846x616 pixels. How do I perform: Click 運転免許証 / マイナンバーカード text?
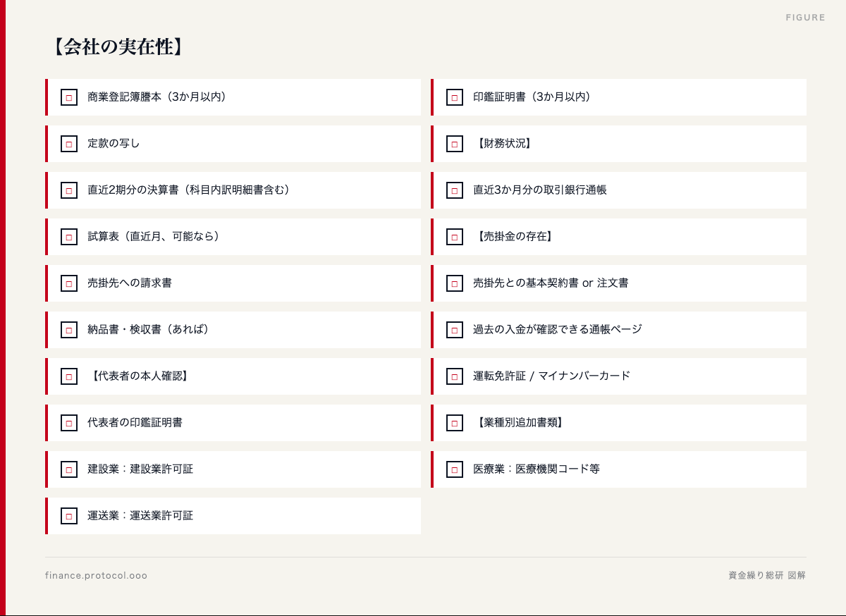552,376
